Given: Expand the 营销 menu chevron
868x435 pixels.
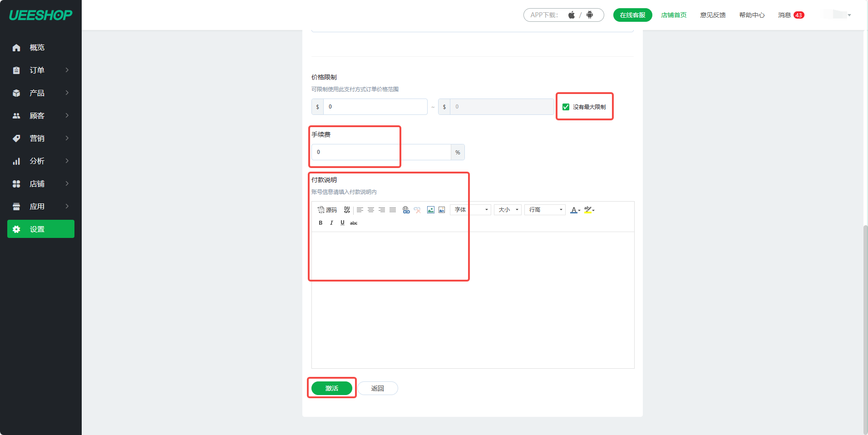Looking at the screenshot, I should [67, 138].
